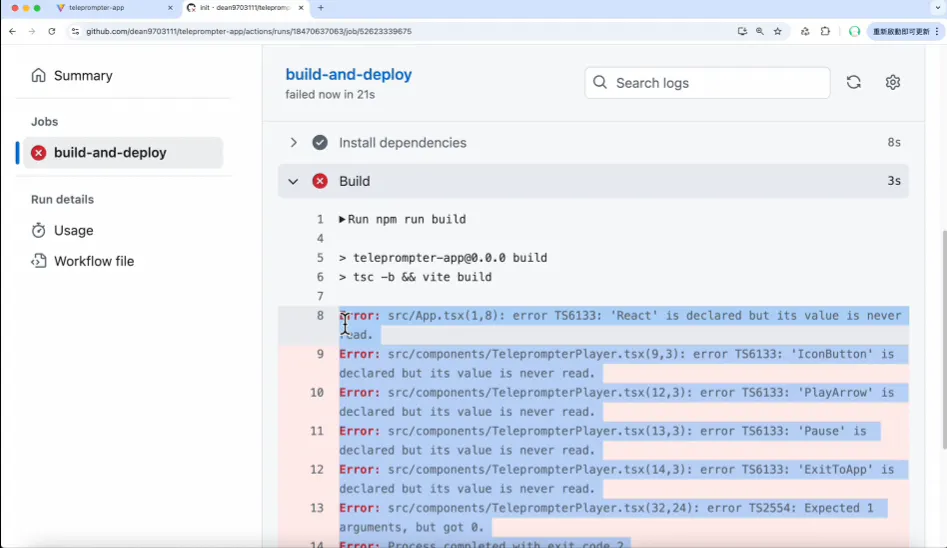Screen dimensions: 947x548
Task: Focus the Search logs field
Action: click(707, 83)
